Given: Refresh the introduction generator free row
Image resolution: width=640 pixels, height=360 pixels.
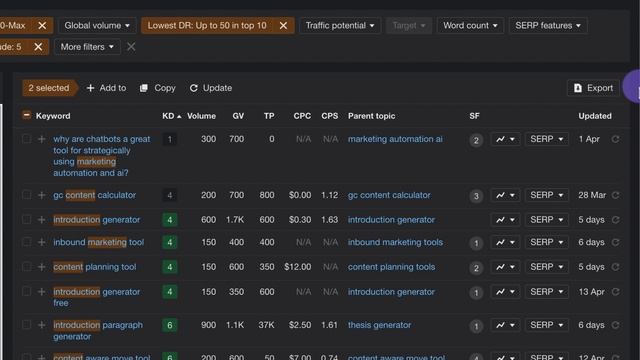Looking at the screenshot, I should tap(616, 292).
